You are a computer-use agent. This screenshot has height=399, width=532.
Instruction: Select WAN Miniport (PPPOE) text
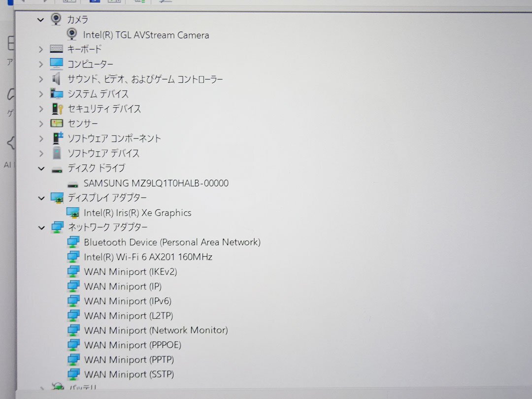[133, 345]
